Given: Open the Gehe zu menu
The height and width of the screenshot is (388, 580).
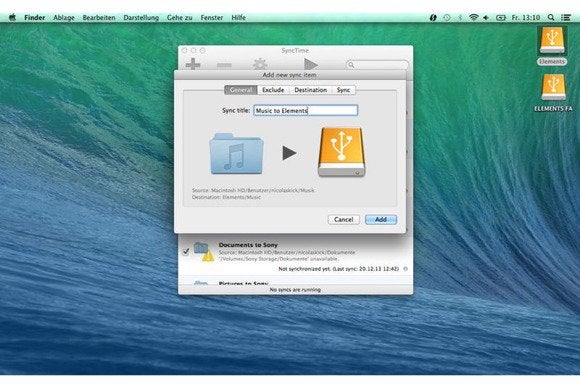Looking at the screenshot, I should (x=179, y=17).
